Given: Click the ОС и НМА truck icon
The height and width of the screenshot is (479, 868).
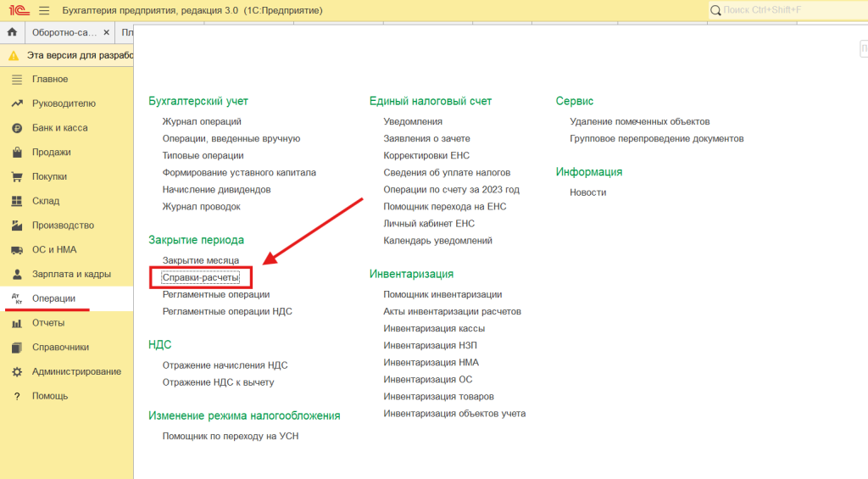Looking at the screenshot, I should click(x=17, y=250).
